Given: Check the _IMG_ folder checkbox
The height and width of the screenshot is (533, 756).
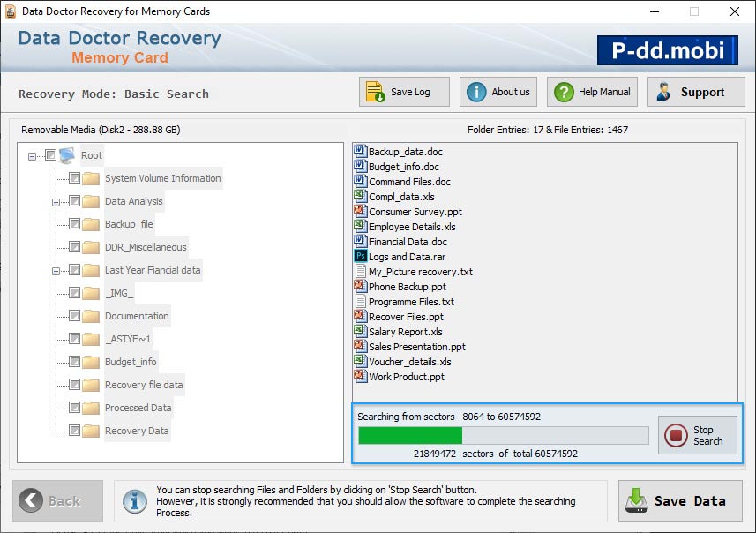Looking at the screenshot, I should (74, 293).
